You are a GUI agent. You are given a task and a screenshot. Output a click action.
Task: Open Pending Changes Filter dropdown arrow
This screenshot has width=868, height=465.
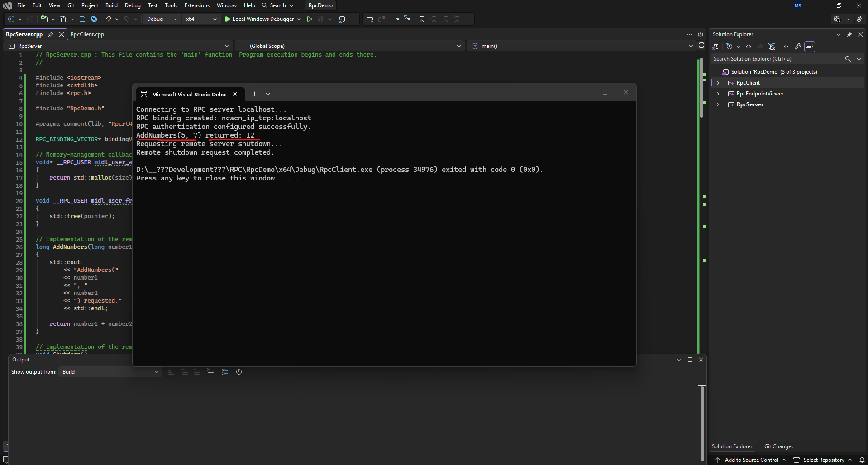click(739, 47)
